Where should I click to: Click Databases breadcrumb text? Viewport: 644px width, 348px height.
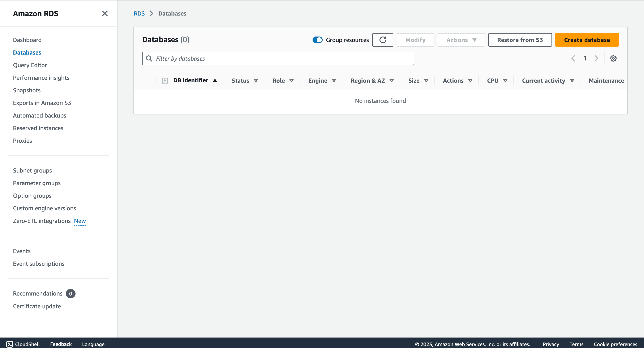click(x=172, y=13)
